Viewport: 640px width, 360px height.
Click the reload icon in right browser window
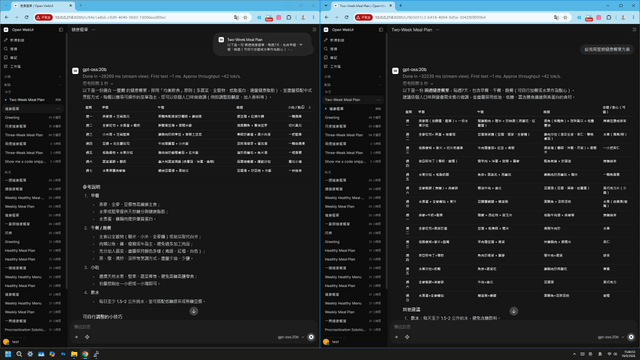[x=347, y=18]
